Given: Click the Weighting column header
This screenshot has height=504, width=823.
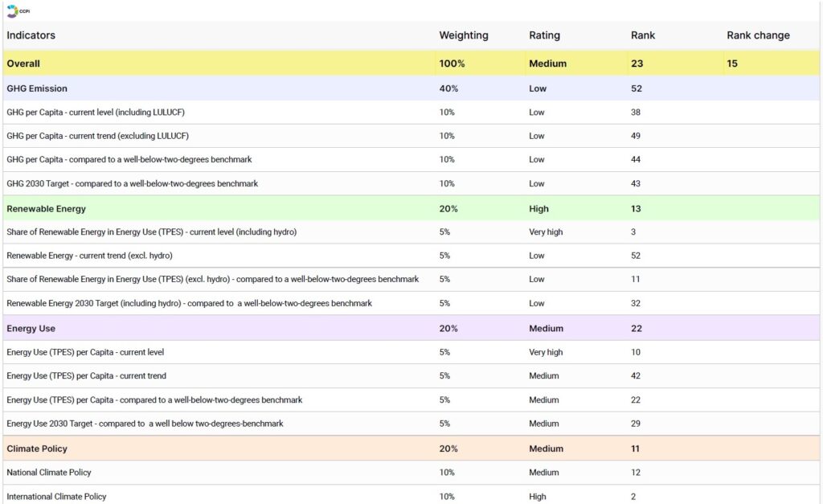Looking at the screenshot, I should (463, 35).
